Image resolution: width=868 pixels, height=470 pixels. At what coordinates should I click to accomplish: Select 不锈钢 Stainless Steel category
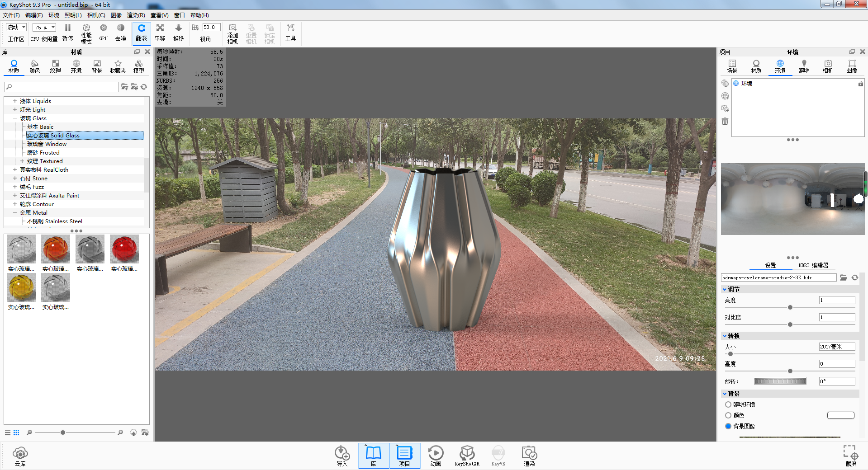pos(55,221)
